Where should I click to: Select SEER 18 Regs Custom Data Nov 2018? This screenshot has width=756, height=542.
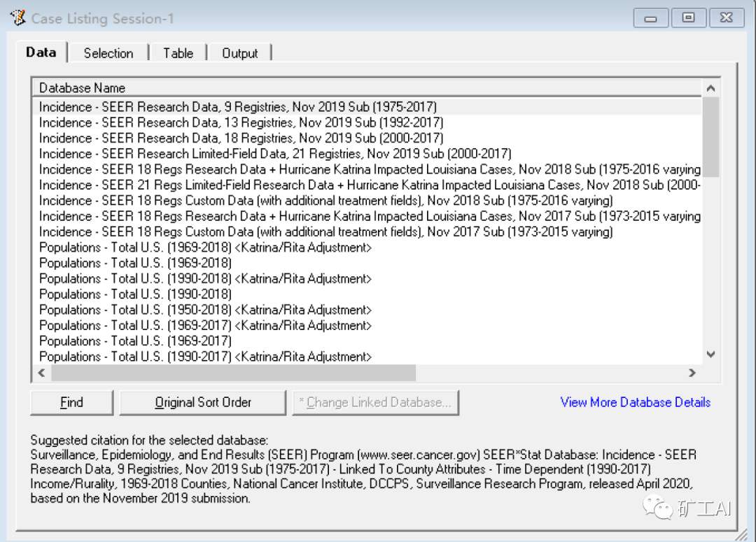(x=367, y=201)
